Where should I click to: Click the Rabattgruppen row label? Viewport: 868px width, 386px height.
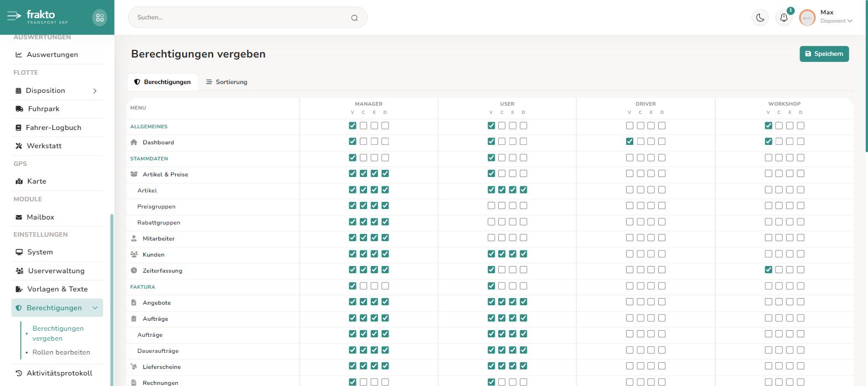(159, 222)
